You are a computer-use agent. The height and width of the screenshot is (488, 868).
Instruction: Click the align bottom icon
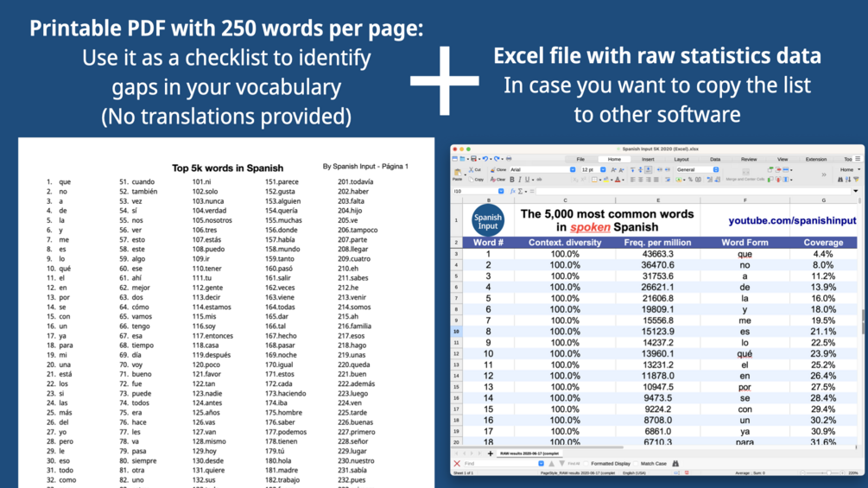click(649, 170)
